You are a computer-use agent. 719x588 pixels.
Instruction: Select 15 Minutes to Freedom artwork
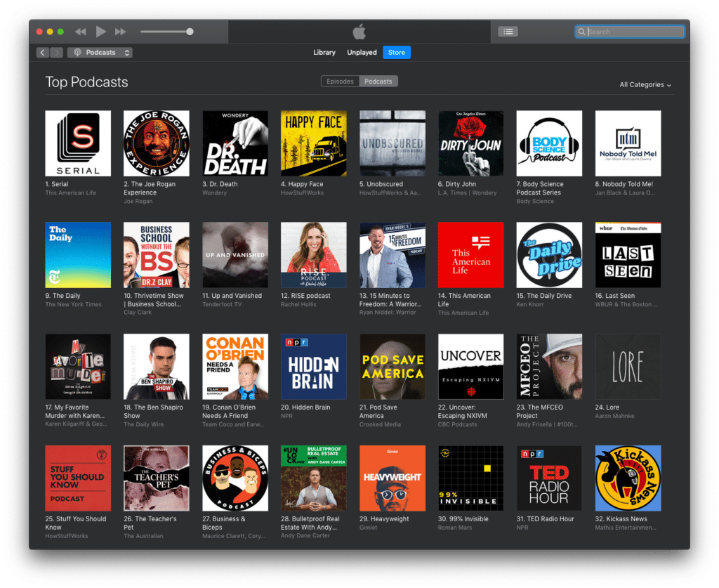click(x=393, y=255)
